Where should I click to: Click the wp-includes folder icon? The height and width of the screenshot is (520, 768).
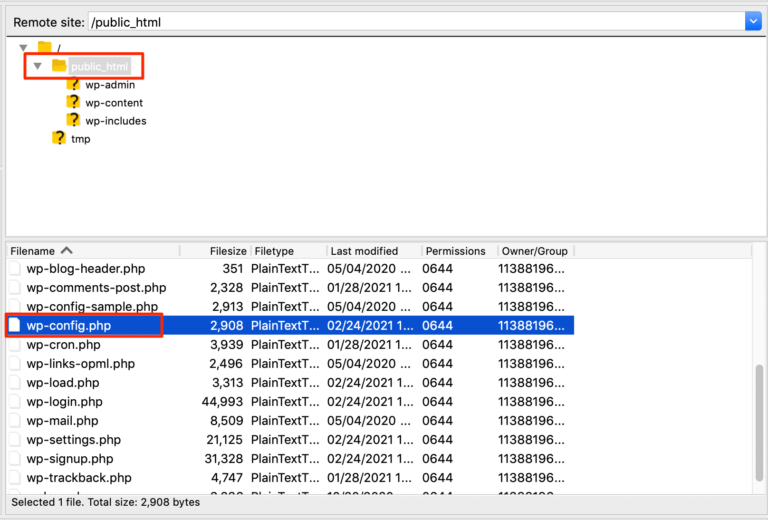tap(73, 121)
